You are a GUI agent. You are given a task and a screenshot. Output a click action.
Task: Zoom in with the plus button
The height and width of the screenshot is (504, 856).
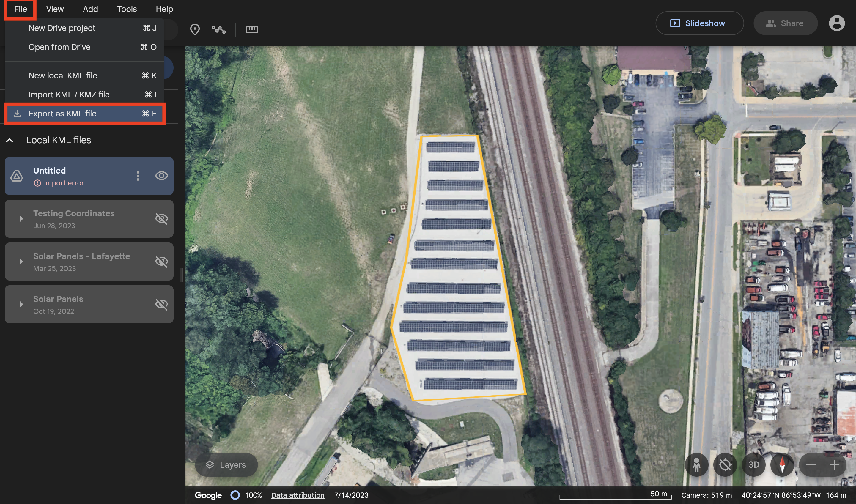(834, 464)
